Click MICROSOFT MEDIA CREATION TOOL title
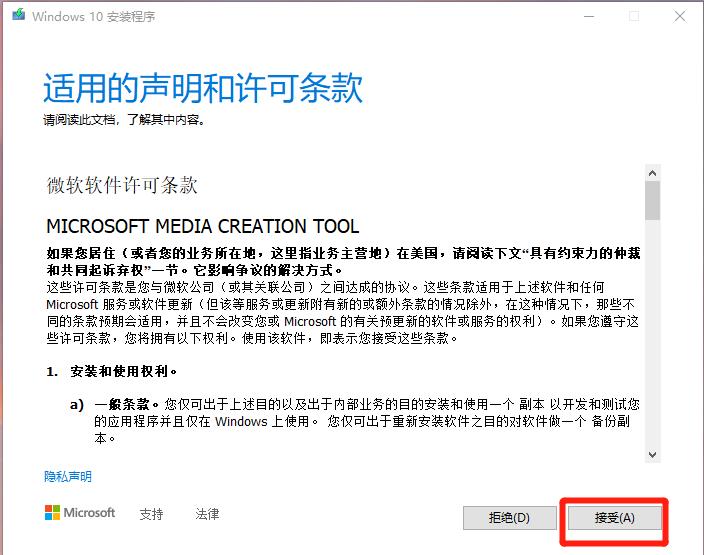The image size is (704, 555). pyautogui.click(x=202, y=226)
